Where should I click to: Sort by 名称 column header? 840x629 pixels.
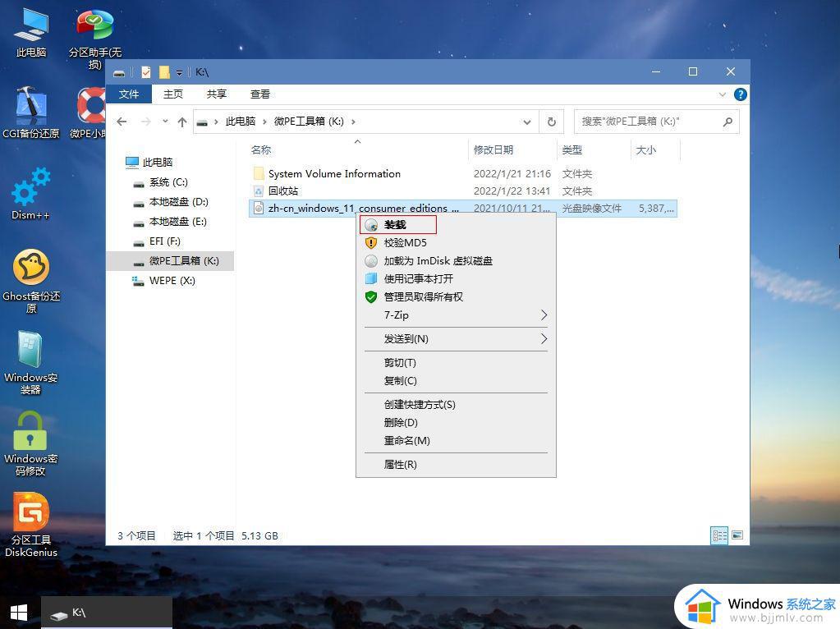click(x=358, y=150)
